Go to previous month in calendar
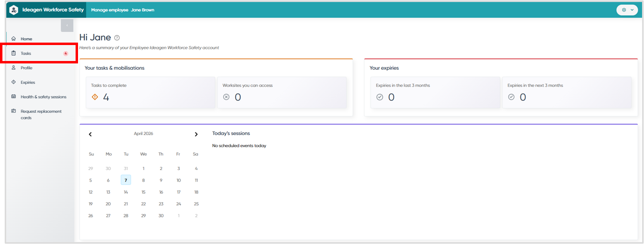Screen dimensions: 644x244 (x=90, y=134)
